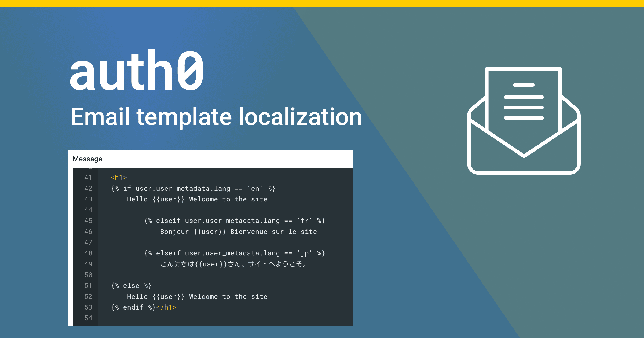Click line number 42 in the gutter
The height and width of the screenshot is (338, 644).
tap(88, 189)
